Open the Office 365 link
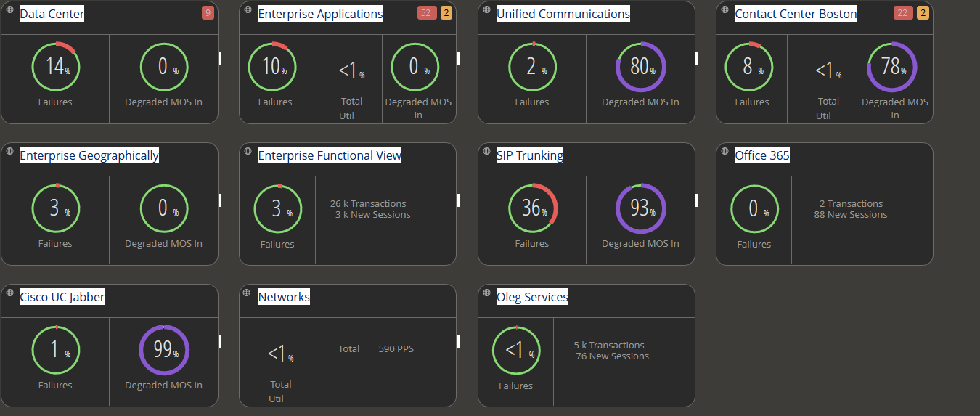Viewport: 980px width, 416px height. [762, 155]
